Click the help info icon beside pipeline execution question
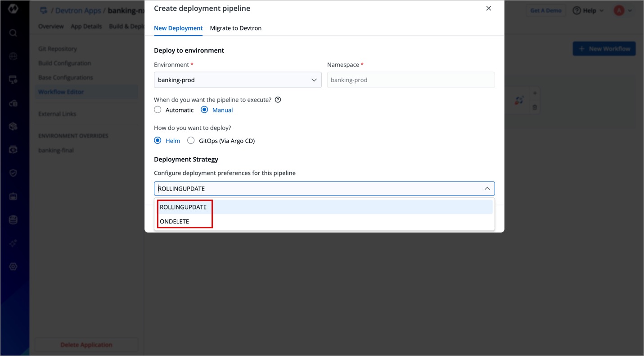Viewport: 644px width, 356px height. click(x=278, y=100)
